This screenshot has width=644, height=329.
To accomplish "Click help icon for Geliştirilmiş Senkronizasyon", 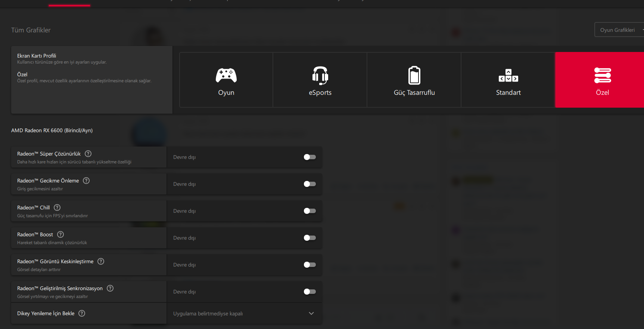I will [x=110, y=288].
